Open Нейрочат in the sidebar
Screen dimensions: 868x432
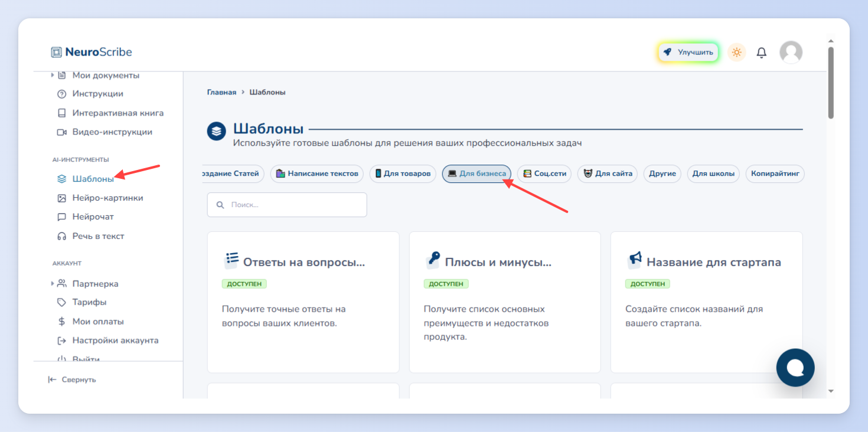click(x=93, y=217)
